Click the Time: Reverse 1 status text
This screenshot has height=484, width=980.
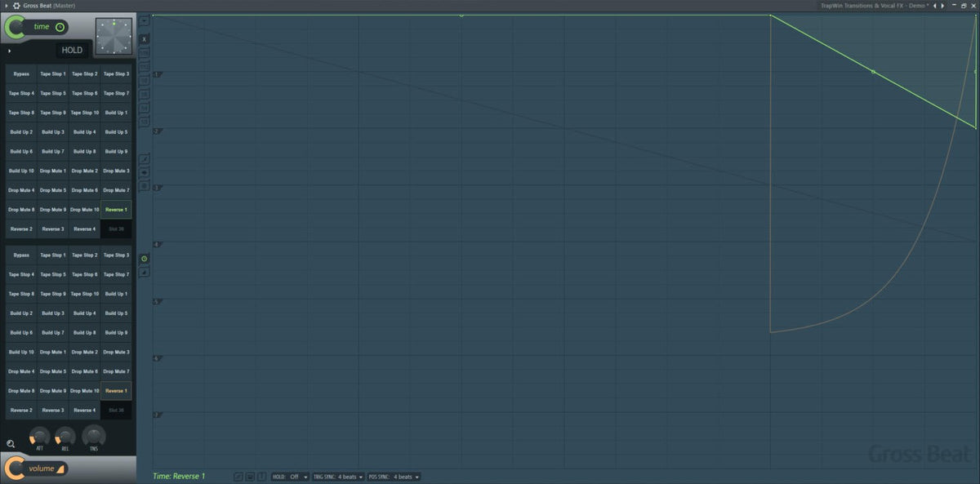point(179,476)
